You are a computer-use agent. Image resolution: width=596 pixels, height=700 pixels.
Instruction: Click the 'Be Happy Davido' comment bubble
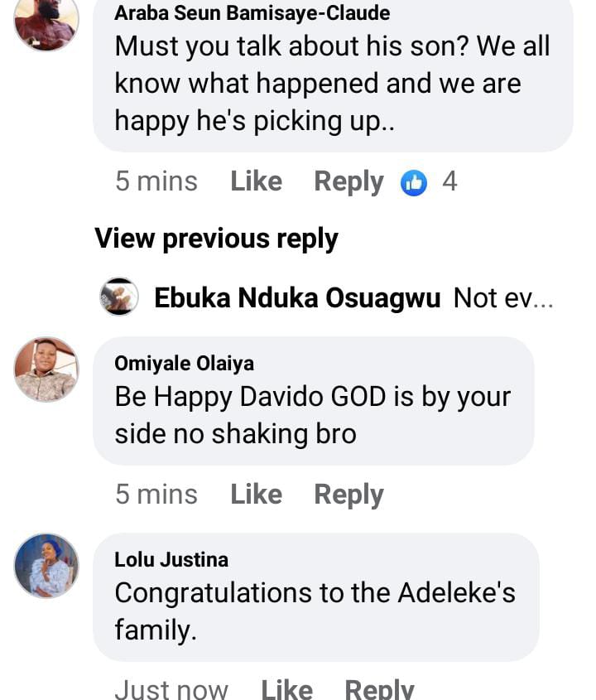(x=313, y=414)
